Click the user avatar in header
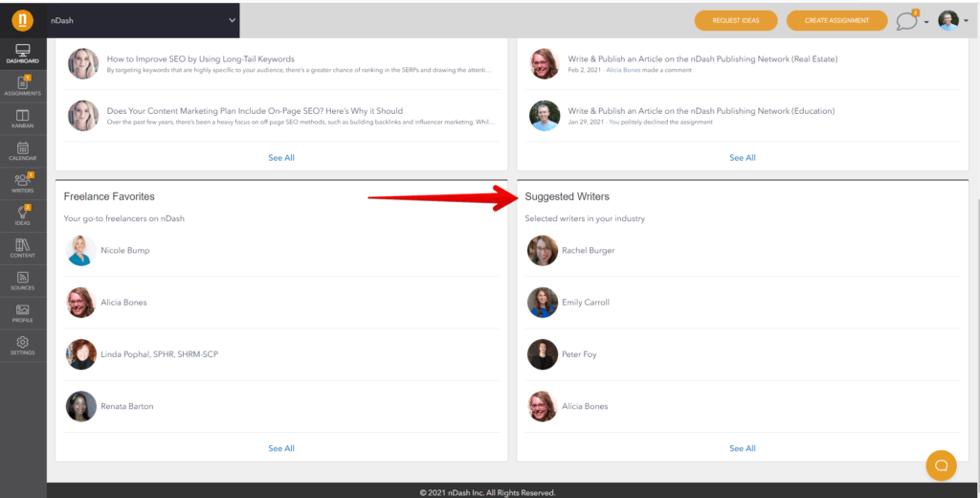980x498 pixels. click(x=948, y=21)
